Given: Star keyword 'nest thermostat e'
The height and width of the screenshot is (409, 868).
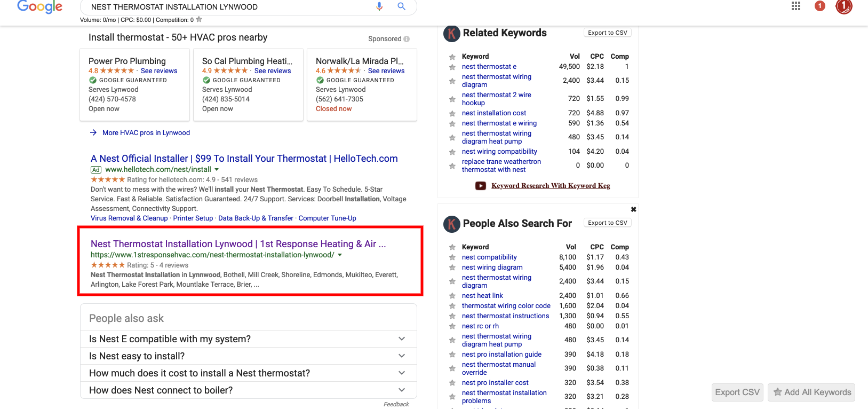Looking at the screenshot, I should coord(452,67).
